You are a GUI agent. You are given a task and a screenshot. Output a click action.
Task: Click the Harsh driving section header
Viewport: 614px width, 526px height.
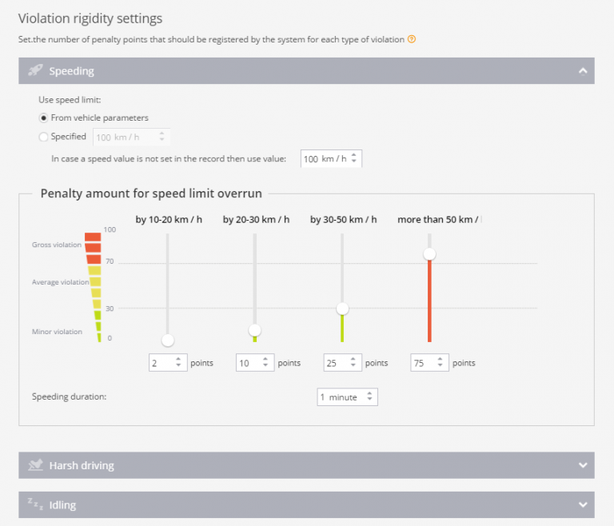click(300, 465)
